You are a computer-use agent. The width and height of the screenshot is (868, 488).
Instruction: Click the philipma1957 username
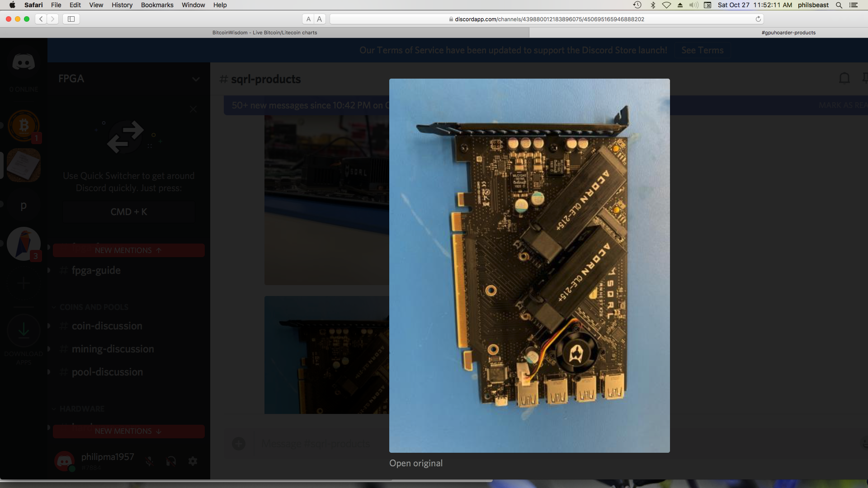pos(108,457)
